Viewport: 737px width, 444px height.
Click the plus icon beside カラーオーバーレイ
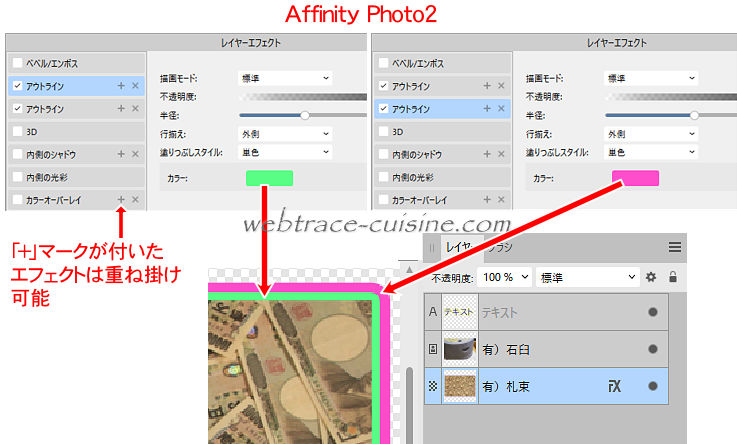click(x=121, y=200)
